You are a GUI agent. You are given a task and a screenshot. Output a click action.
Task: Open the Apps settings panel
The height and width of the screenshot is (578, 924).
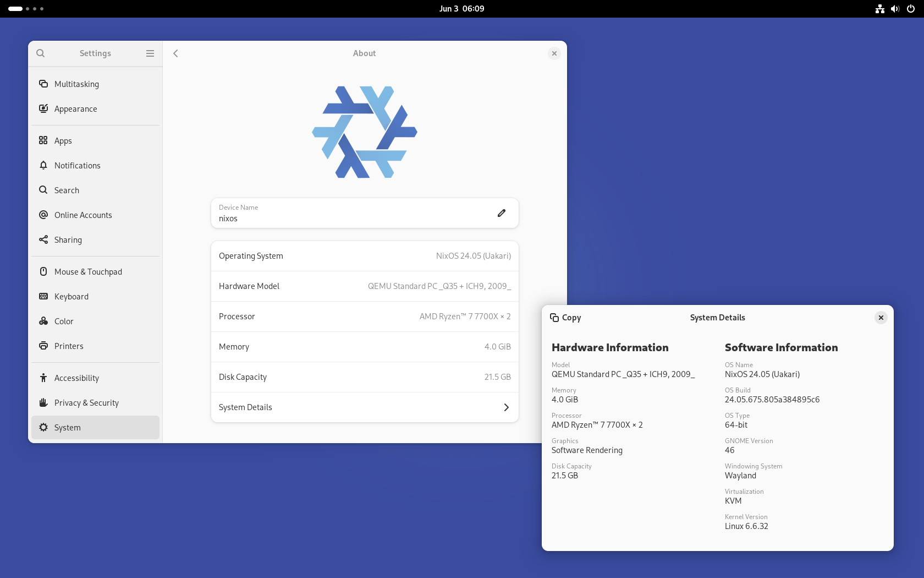(95, 140)
